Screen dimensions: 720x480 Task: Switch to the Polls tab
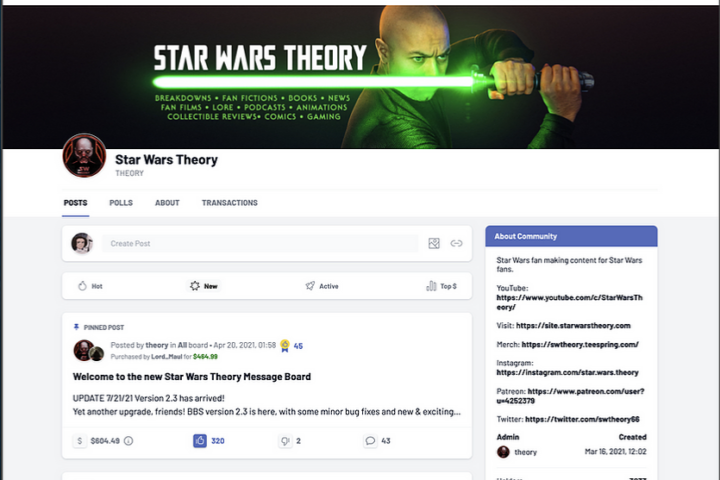121,203
